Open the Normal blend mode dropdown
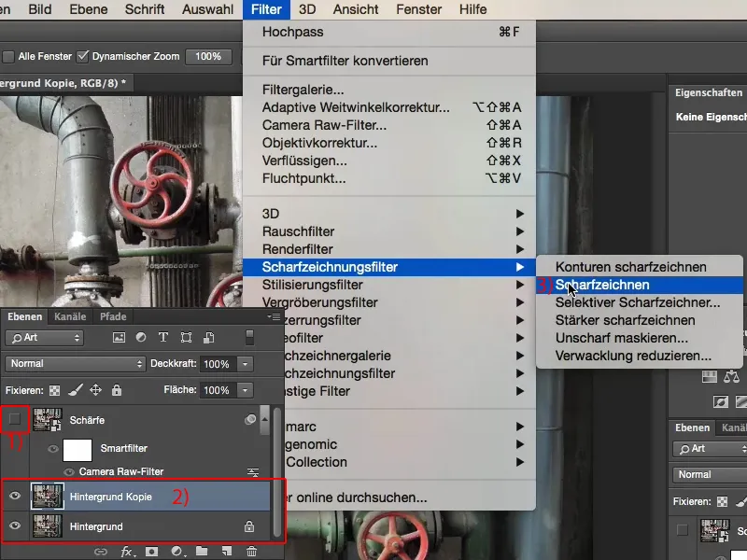 coord(75,364)
